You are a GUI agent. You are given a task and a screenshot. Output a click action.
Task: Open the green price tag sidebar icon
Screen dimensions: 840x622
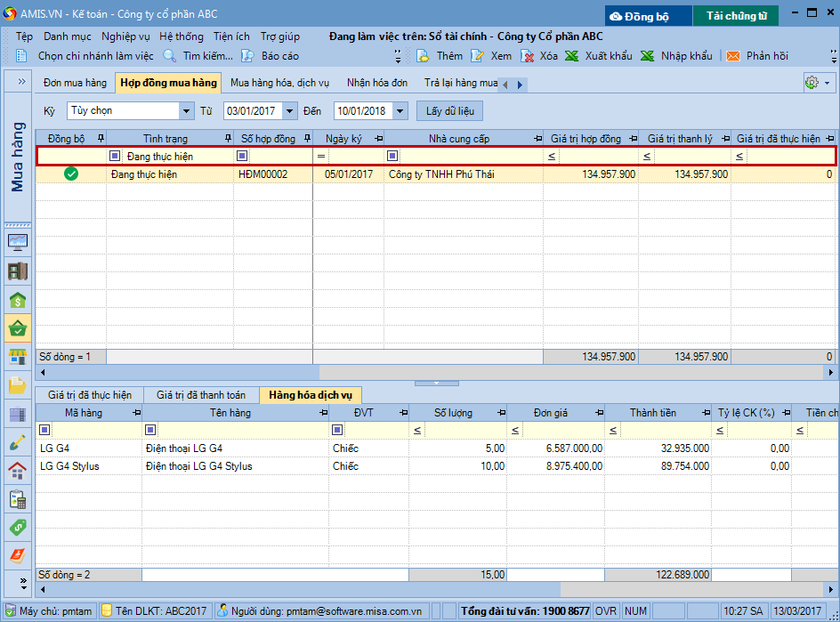tap(18, 527)
